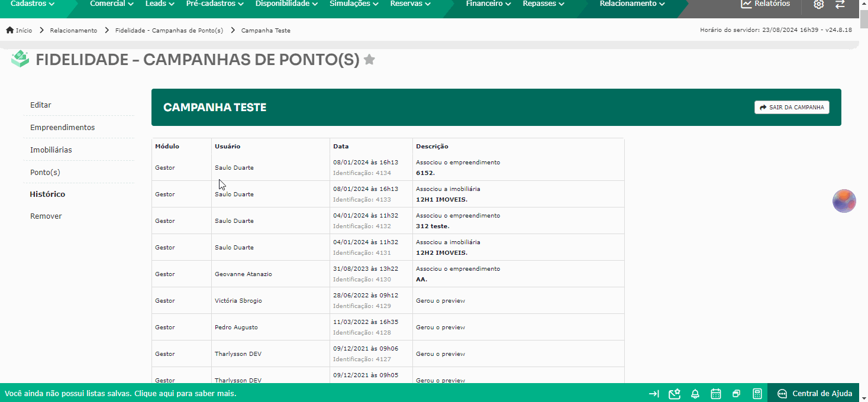
Task: Click user 'Geovanne Atanazio'
Action: [x=243, y=274]
